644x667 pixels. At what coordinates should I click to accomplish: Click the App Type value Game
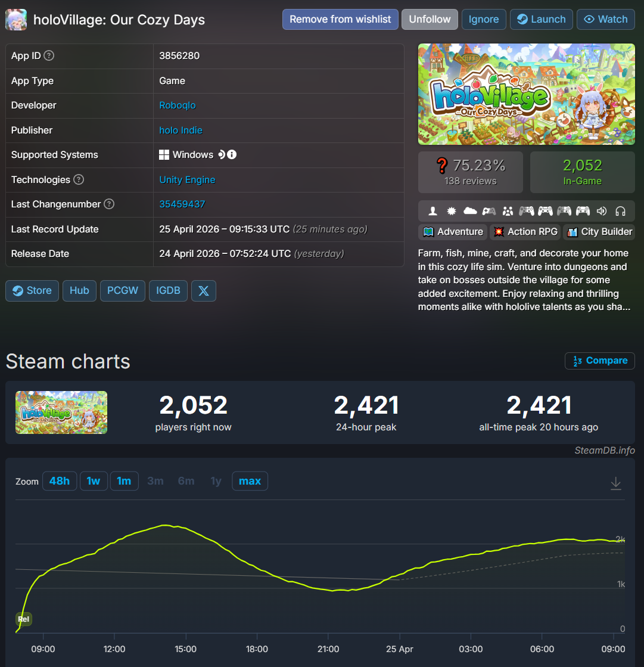172,81
